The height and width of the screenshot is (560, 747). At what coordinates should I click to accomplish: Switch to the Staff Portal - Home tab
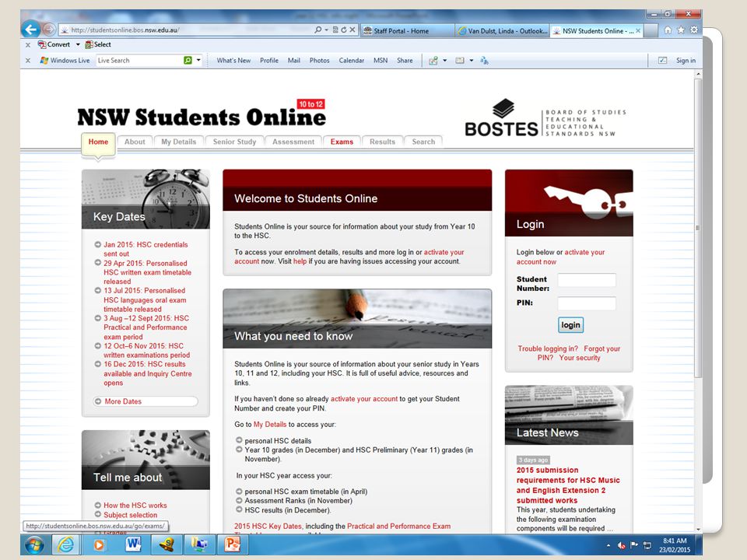click(406, 31)
